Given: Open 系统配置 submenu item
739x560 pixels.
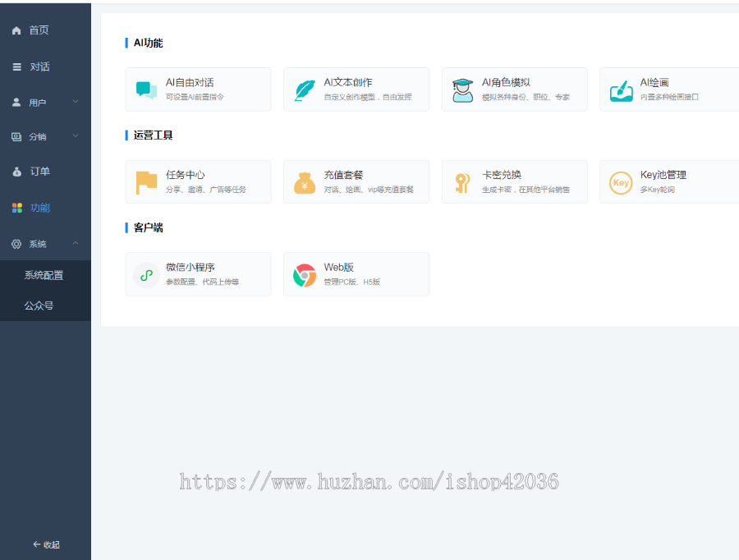Looking at the screenshot, I should (x=45, y=275).
